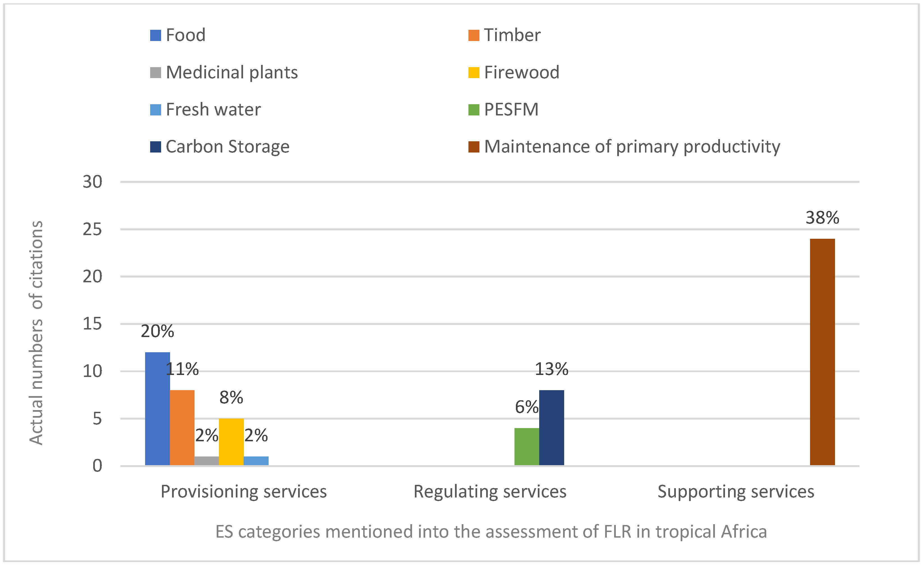Image resolution: width=924 pixels, height=566 pixels.
Task: Select the vertical axis title about citations
Action: coord(36,333)
